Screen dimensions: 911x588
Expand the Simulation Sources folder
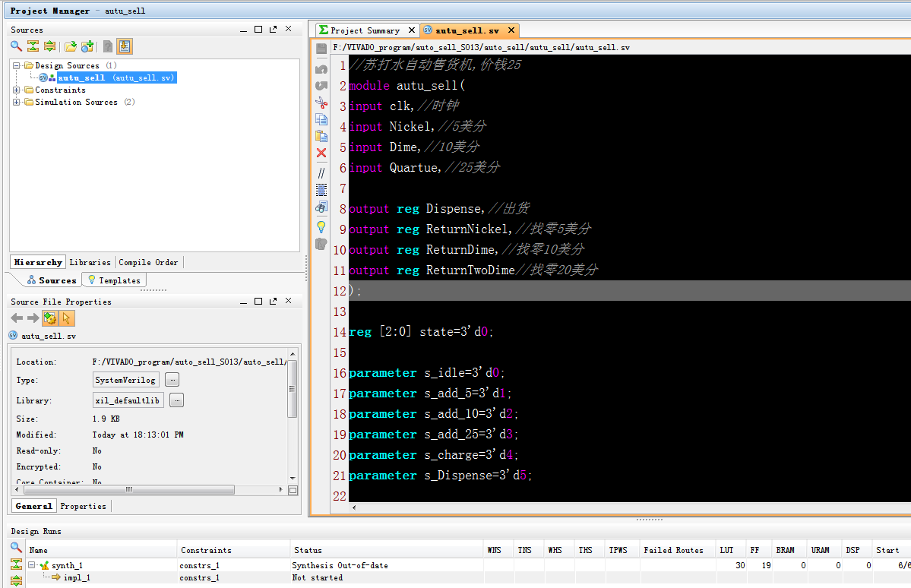pyautogui.click(x=17, y=102)
